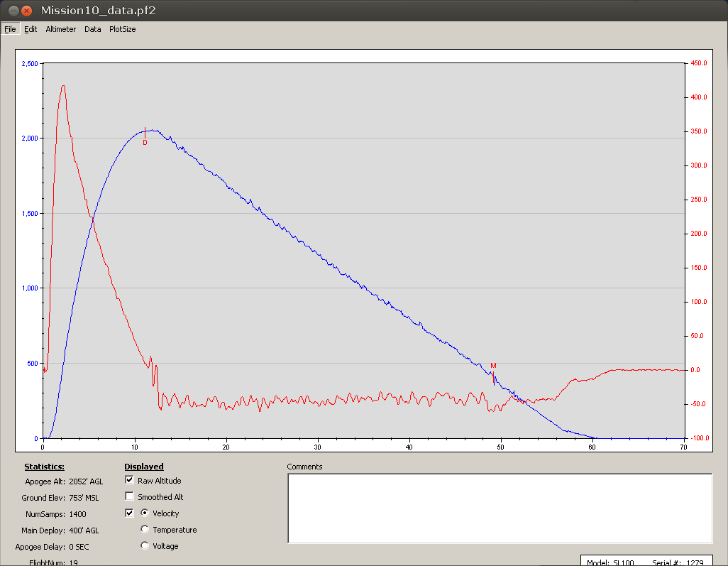The height and width of the screenshot is (566, 728).
Task: Open the Edit menu
Action: pos(31,29)
